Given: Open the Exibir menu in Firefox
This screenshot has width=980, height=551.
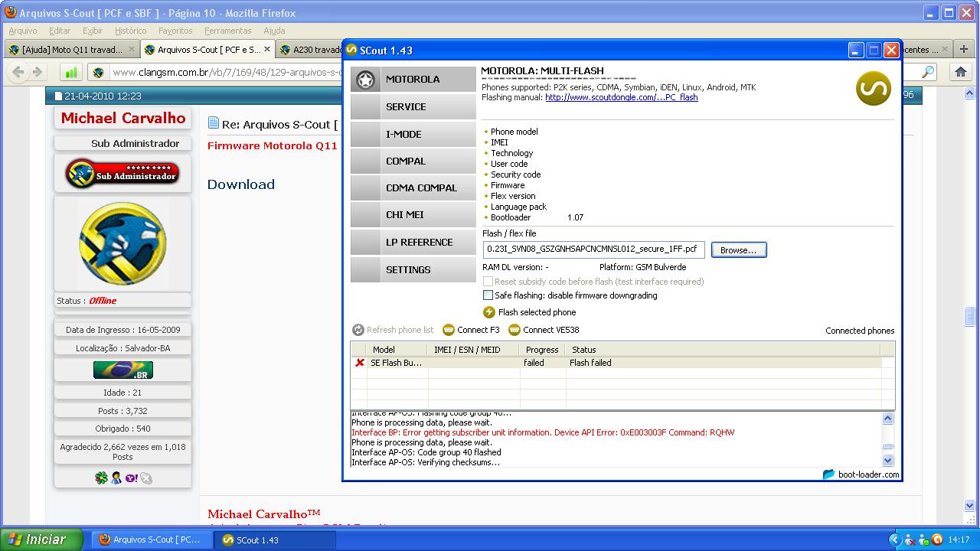Looking at the screenshot, I should [93, 31].
